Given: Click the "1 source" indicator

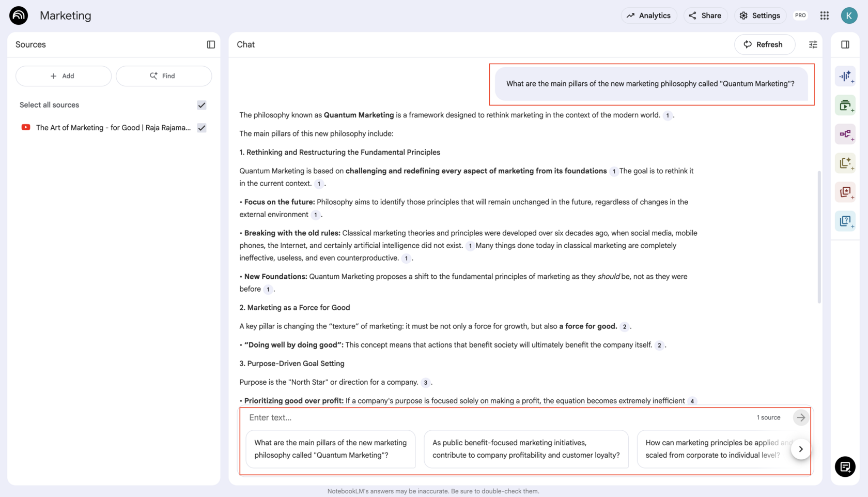Looking at the screenshot, I should (768, 417).
